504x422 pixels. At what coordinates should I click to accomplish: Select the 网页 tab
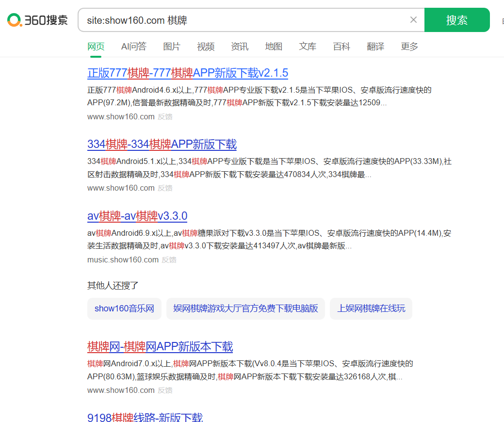point(96,47)
